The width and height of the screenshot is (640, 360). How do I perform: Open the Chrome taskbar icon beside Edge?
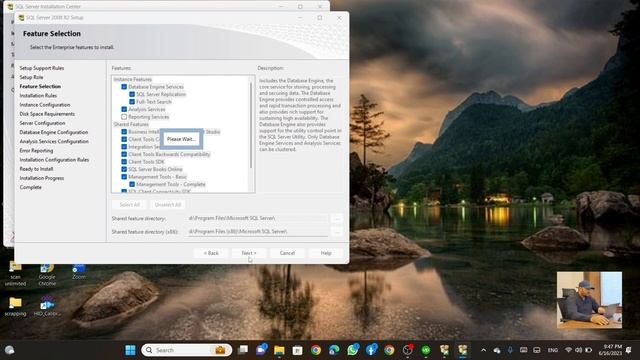click(x=316, y=350)
